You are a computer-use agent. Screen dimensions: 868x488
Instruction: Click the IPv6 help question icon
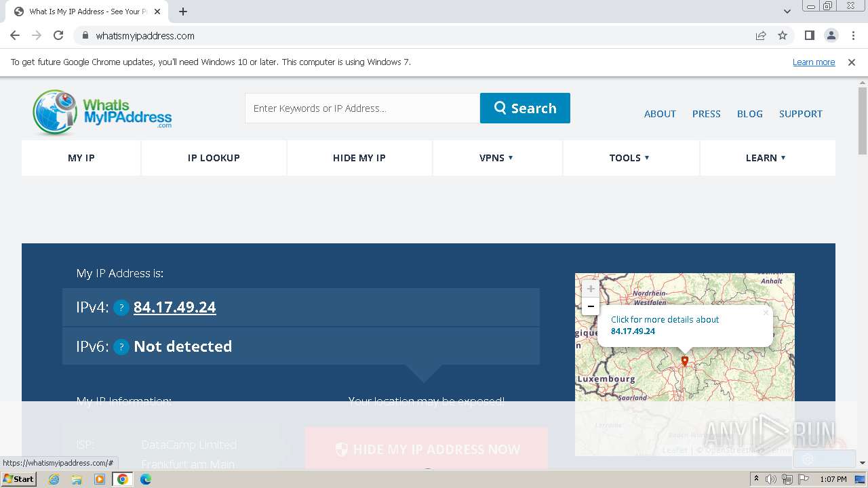tap(121, 347)
